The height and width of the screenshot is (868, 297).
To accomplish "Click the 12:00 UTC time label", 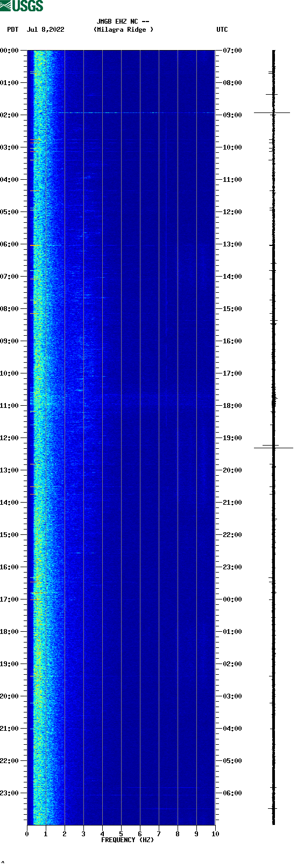I will click(x=232, y=212).
